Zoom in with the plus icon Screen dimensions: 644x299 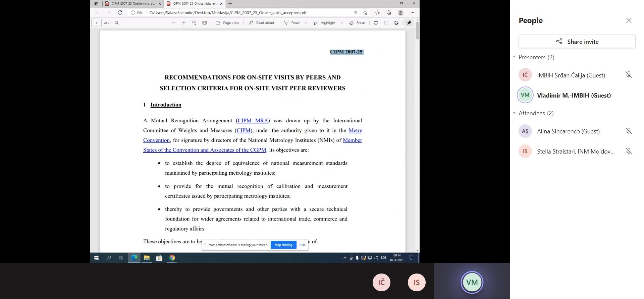click(184, 23)
